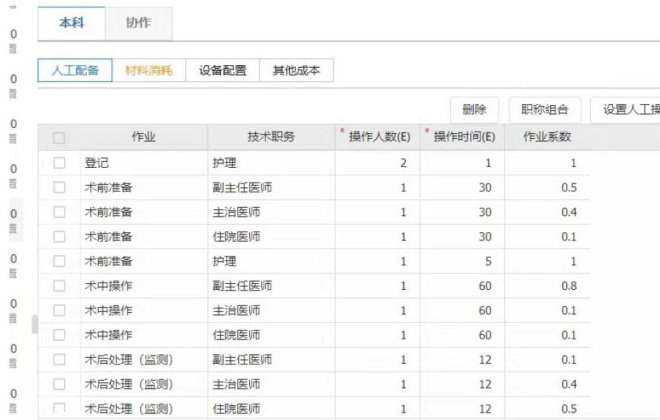The image size is (660, 420).
Task: Click 操作时间 cell of 术前准备 护理 row
Action: click(x=463, y=261)
